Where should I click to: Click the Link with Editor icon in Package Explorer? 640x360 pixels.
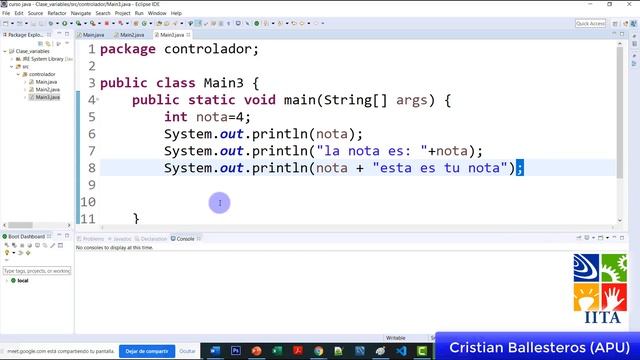(48, 43)
